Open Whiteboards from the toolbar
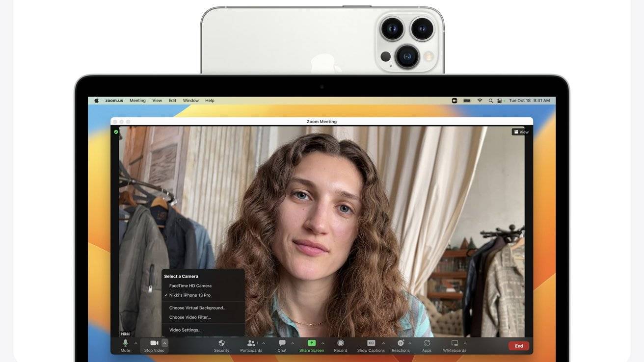The width and height of the screenshot is (644, 362). pyautogui.click(x=455, y=345)
